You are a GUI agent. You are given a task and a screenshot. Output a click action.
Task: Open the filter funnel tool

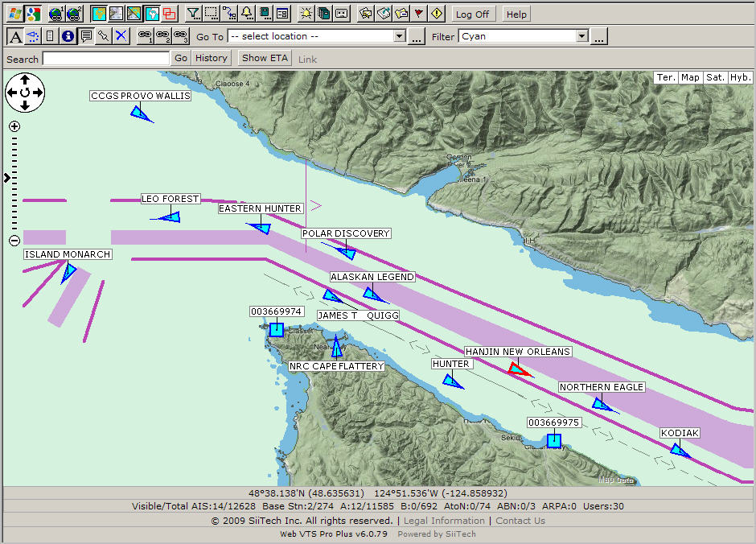click(193, 14)
